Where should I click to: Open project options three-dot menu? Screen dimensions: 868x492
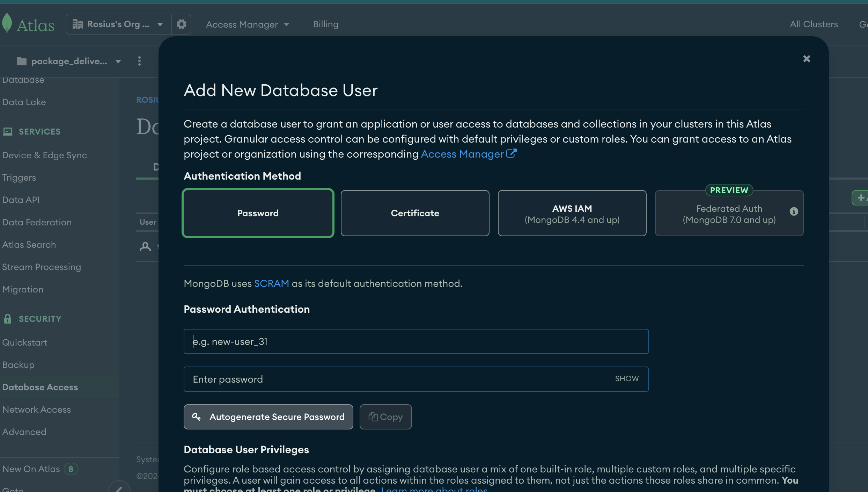[139, 61]
